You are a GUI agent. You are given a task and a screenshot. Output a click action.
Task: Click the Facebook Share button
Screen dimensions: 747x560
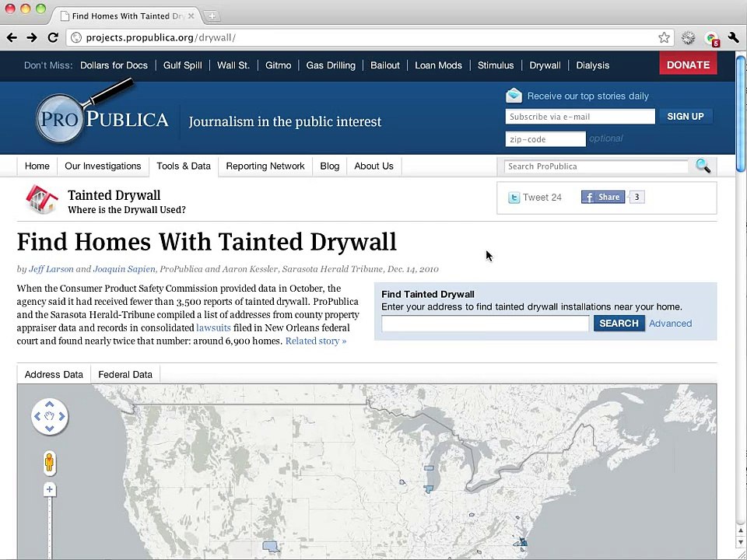click(602, 197)
